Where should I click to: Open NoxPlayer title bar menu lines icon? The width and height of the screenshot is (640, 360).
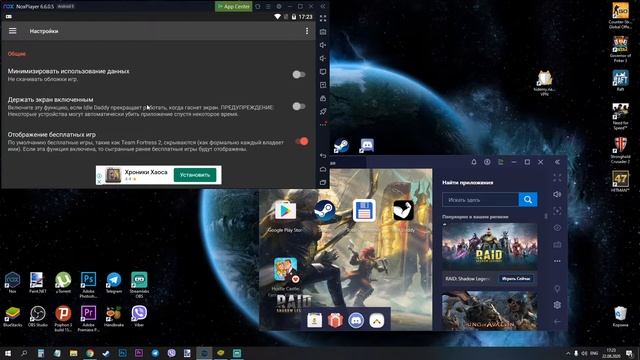[268, 7]
